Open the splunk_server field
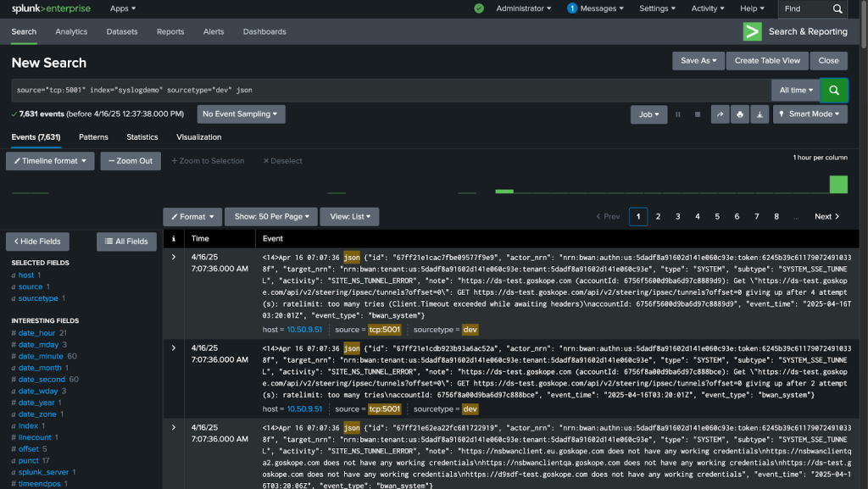Screen dimensions: 868x489 43,472
